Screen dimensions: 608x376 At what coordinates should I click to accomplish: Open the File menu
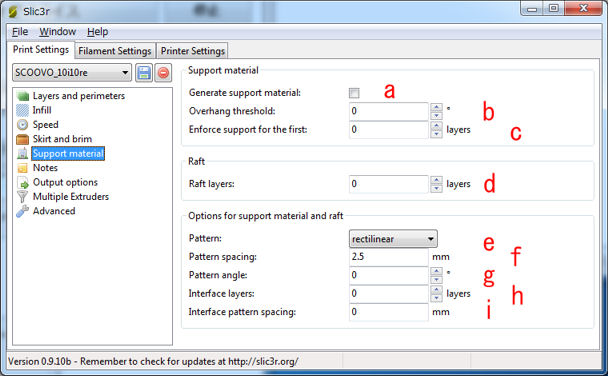(20, 32)
